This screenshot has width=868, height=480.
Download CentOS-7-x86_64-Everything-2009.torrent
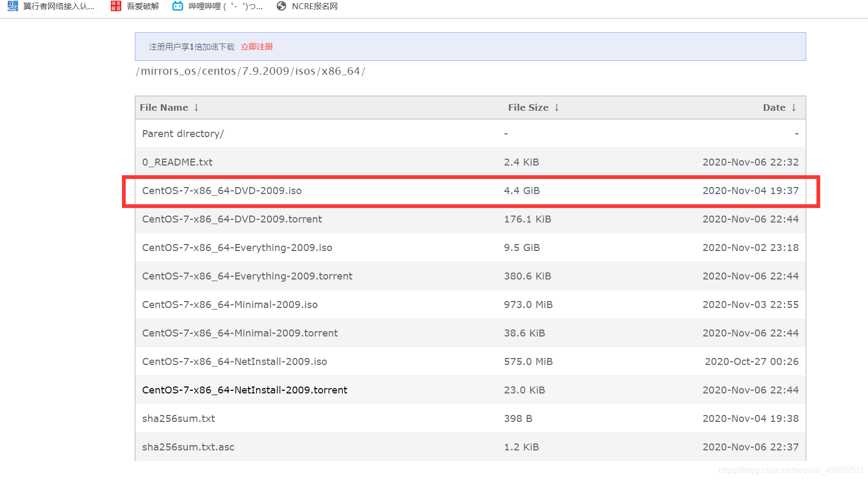tap(247, 276)
